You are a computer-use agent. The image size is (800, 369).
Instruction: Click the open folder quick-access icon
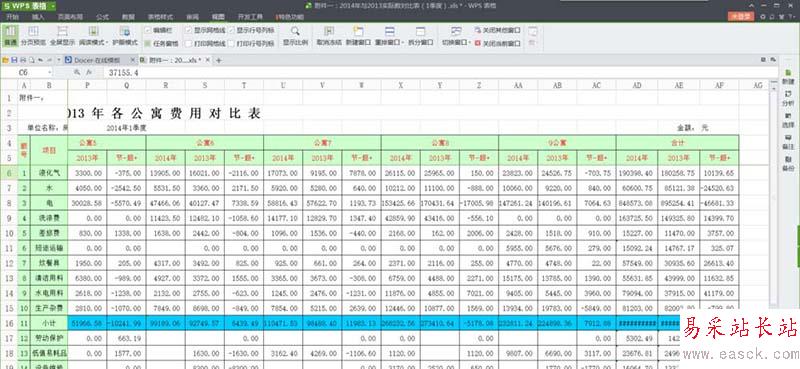pos(5,60)
